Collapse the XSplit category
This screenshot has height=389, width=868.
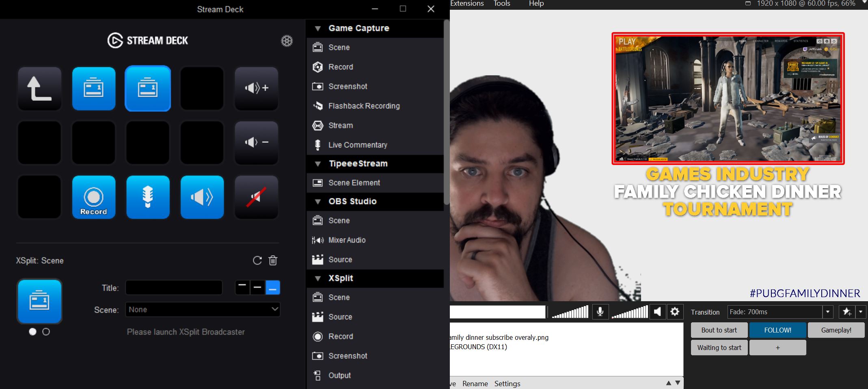pos(318,278)
